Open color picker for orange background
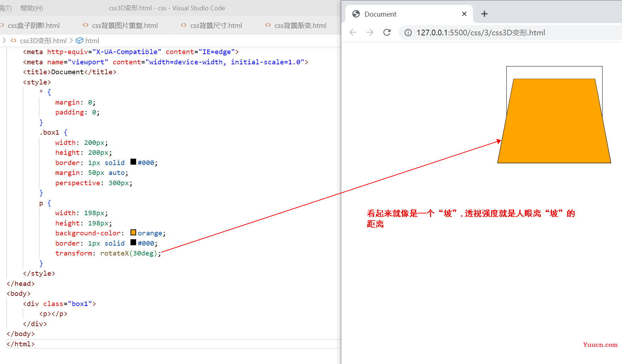Screen dimensions: 622x364 coord(133,232)
